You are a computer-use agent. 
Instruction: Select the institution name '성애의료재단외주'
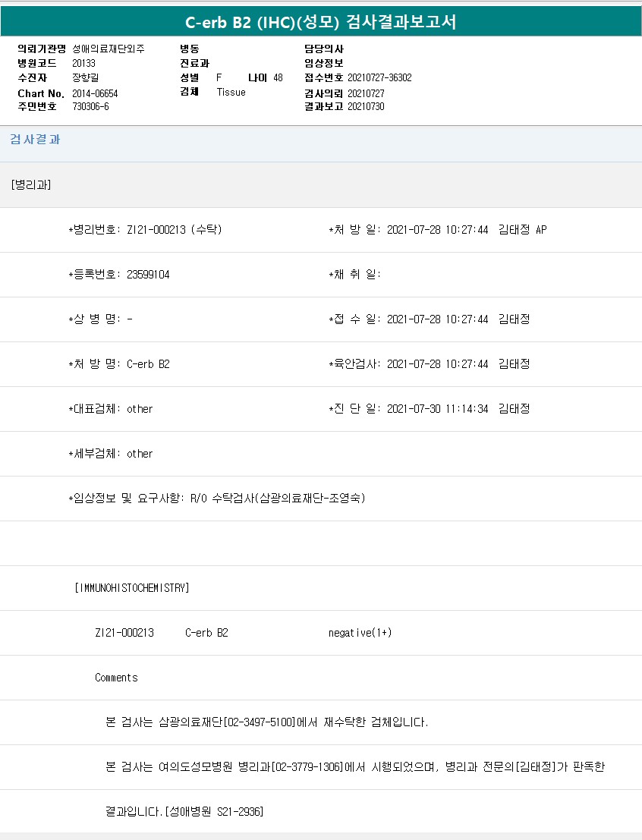click(109, 49)
